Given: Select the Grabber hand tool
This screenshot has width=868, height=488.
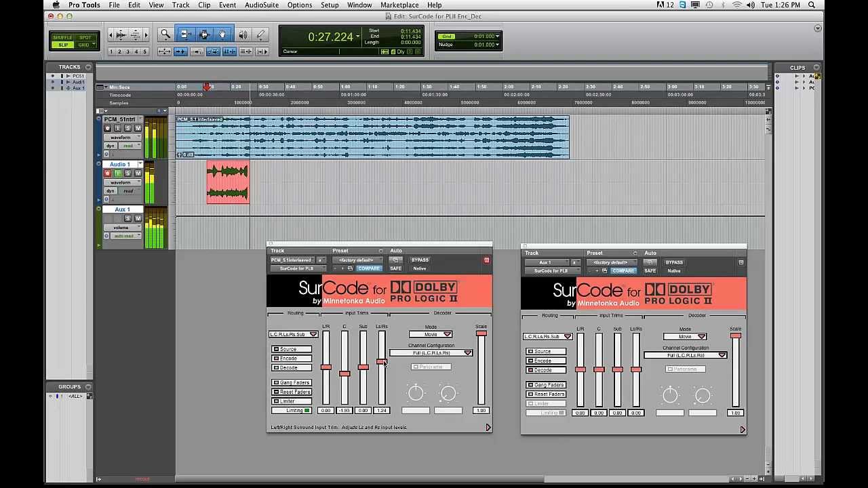Looking at the screenshot, I should tap(222, 34).
